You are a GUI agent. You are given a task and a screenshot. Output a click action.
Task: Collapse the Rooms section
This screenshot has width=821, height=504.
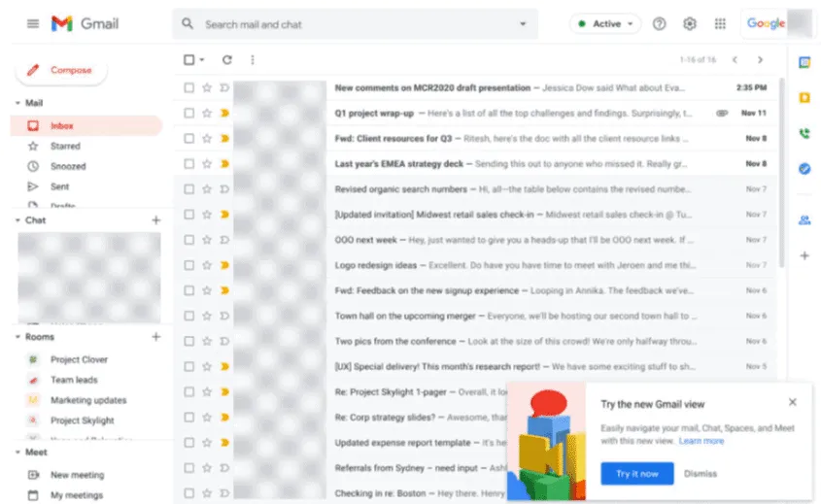click(x=18, y=337)
